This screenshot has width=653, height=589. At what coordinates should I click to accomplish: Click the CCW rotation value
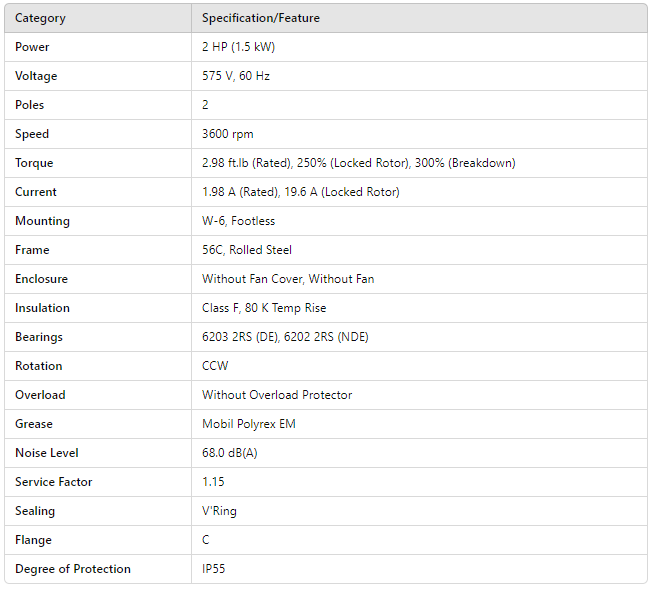click(215, 366)
